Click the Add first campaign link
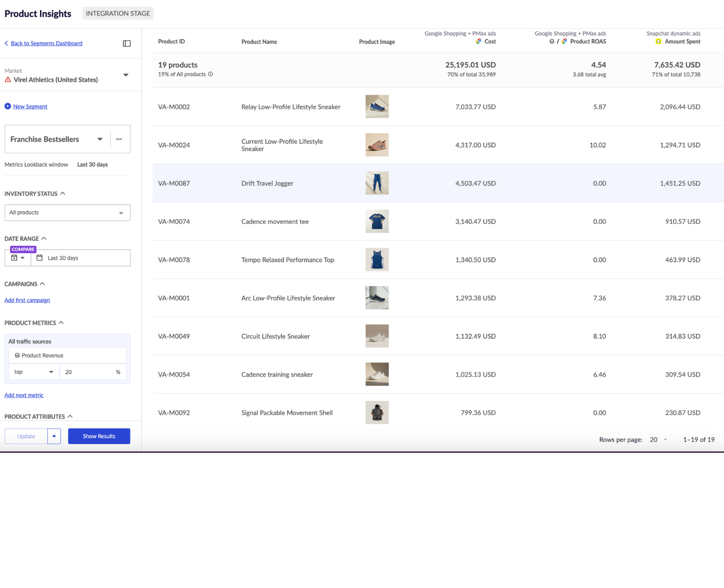 point(27,300)
